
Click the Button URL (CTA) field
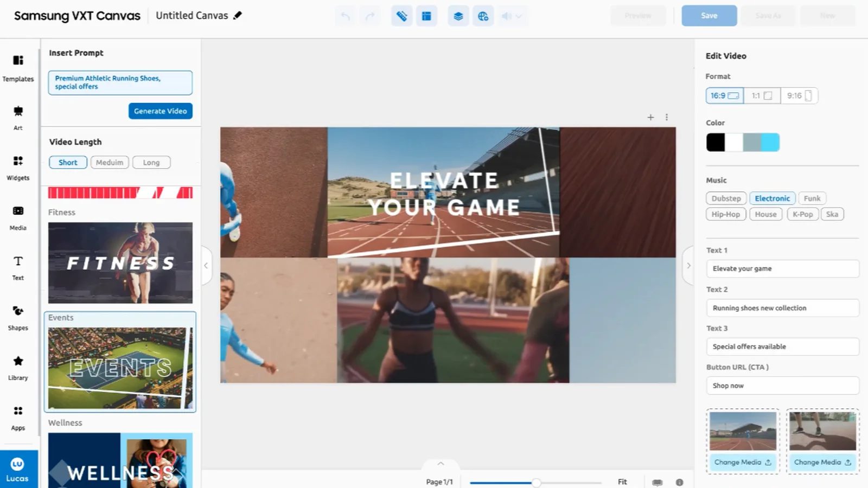782,386
